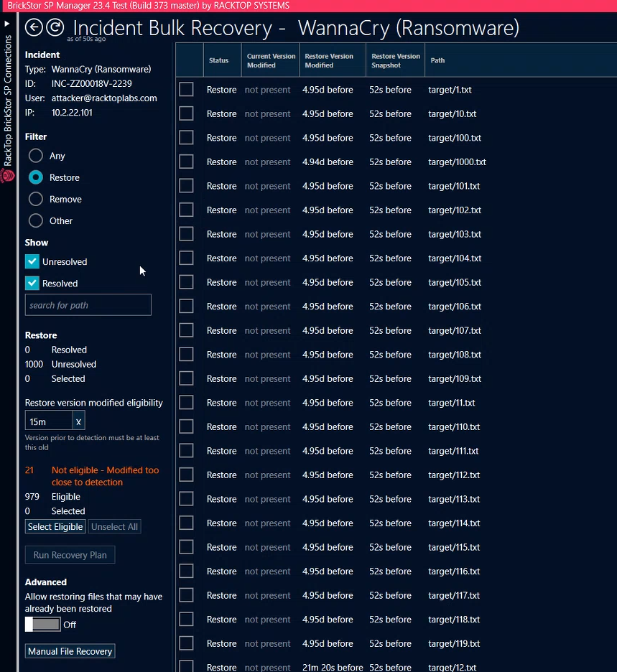This screenshot has width=617, height=672.
Task: Clear the 15m eligibility value using the X
Action: pyautogui.click(x=78, y=419)
